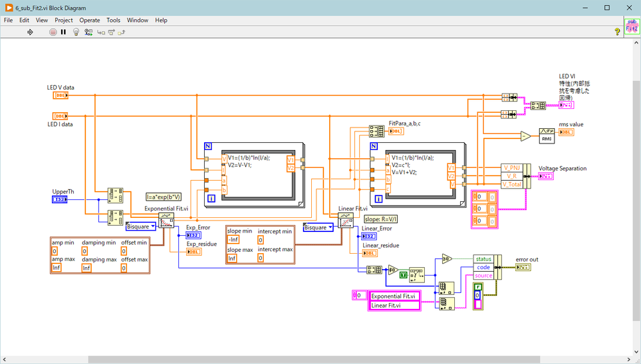Click the scroll right arrow button
Screen dimensions: 641x364
tap(629, 360)
